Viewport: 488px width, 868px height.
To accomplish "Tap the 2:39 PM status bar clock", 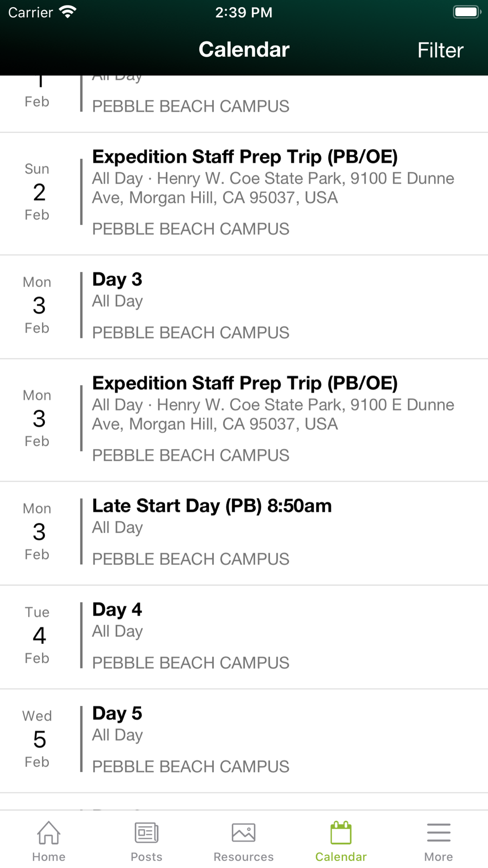I will pyautogui.click(x=244, y=12).
